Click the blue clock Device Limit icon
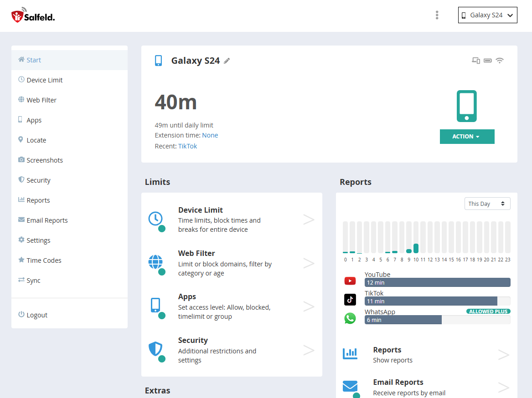 (x=155, y=219)
